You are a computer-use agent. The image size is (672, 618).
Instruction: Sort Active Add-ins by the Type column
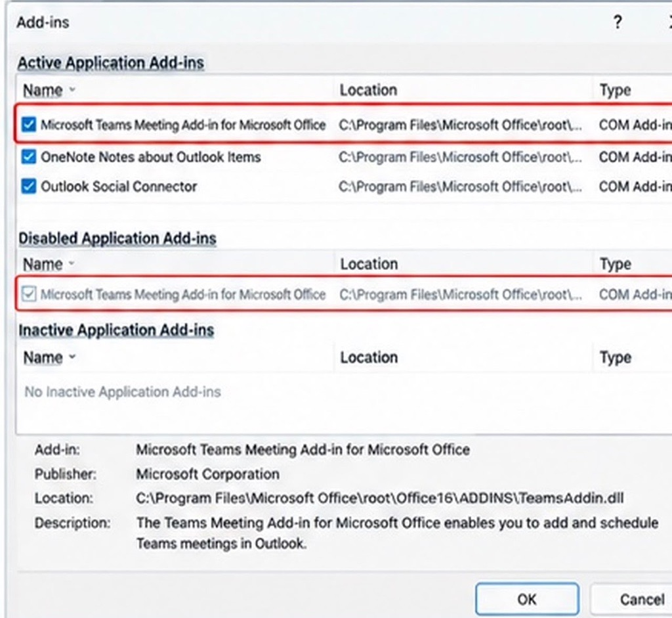(x=616, y=90)
